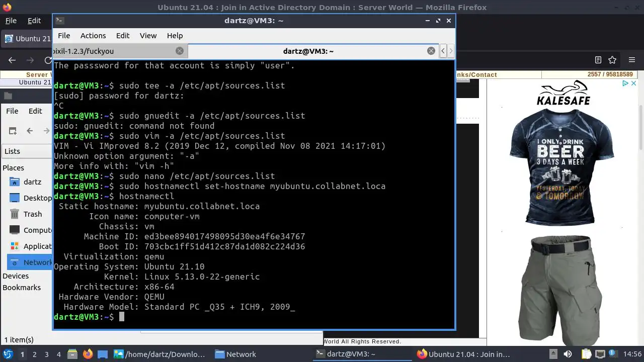Image resolution: width=644 pixels, height=362 pixels.
Task: Go back in the file manager
Action: [x=30, y=131]
